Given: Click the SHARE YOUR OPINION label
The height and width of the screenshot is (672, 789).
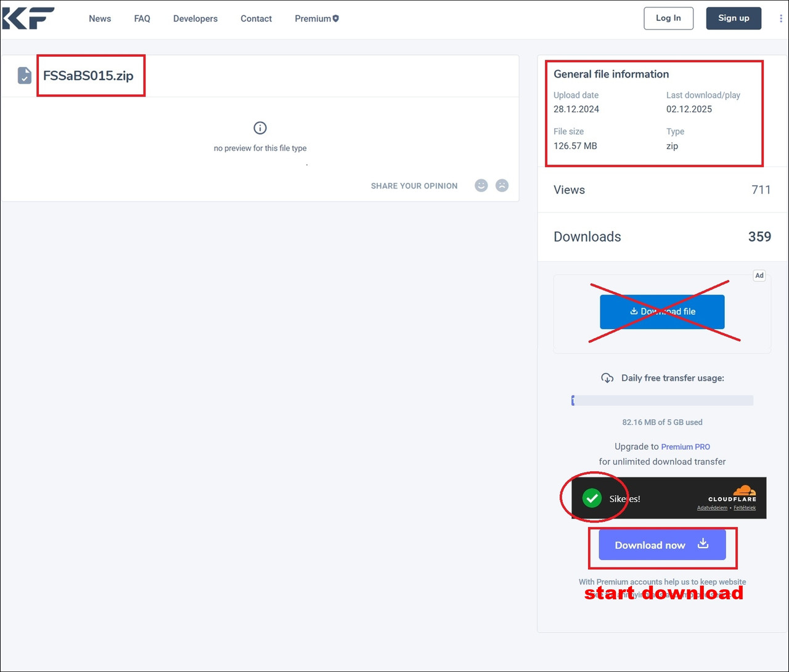Looking at the screenshot, I should 414,185.
